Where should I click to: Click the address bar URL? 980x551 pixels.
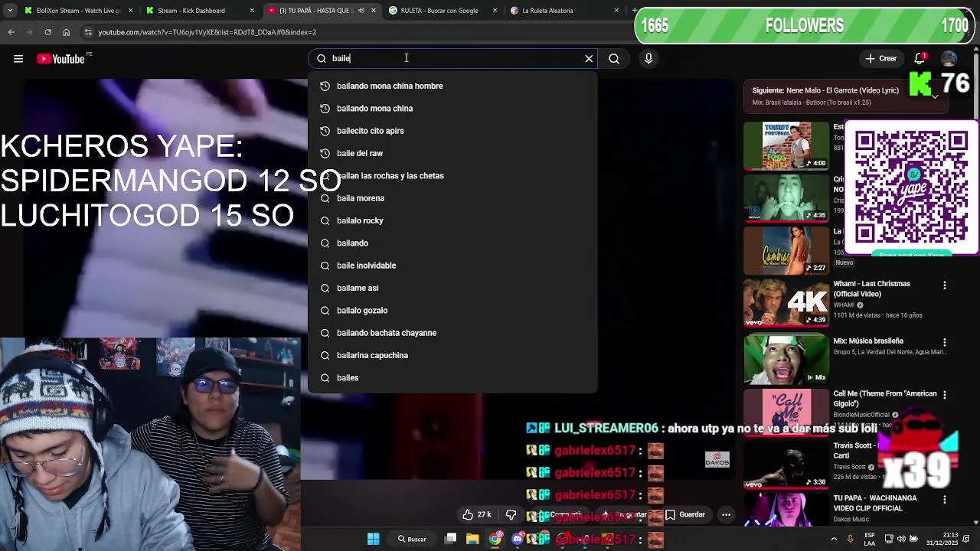pos(207,32)
